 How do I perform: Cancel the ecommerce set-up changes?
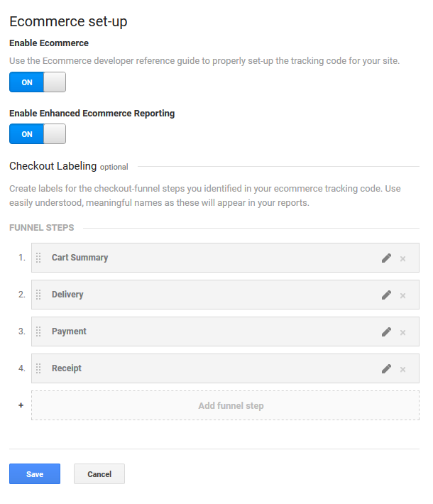coord(99,473)
